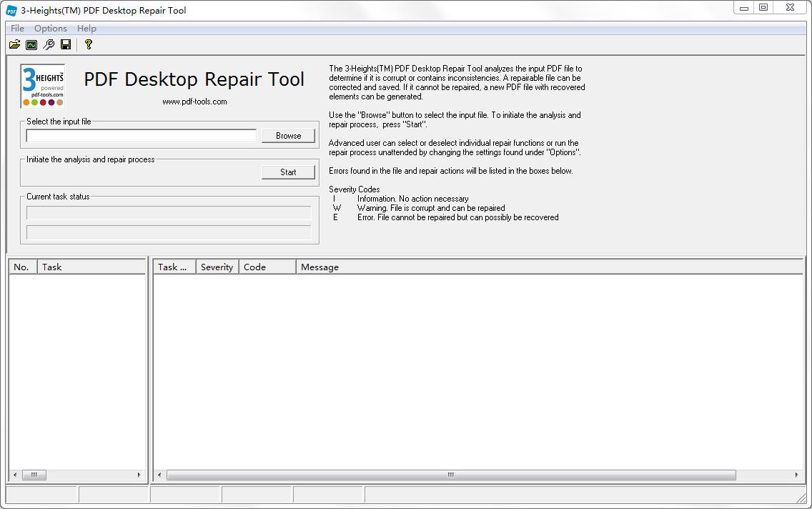Image resolution: width=812 pixels, height=509 pixels.
Task: Maximize the window
Action: click(x=763, y=8)
